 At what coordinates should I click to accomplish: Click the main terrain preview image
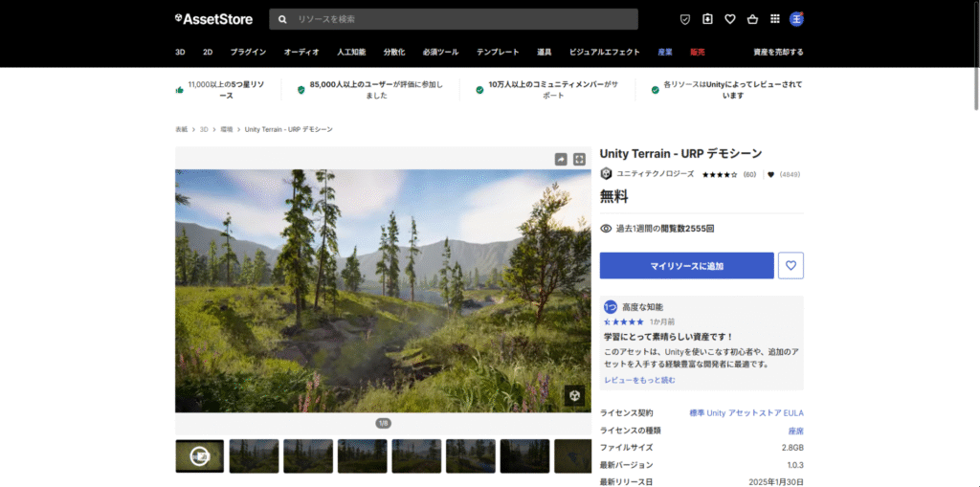(x=383, y=291)
